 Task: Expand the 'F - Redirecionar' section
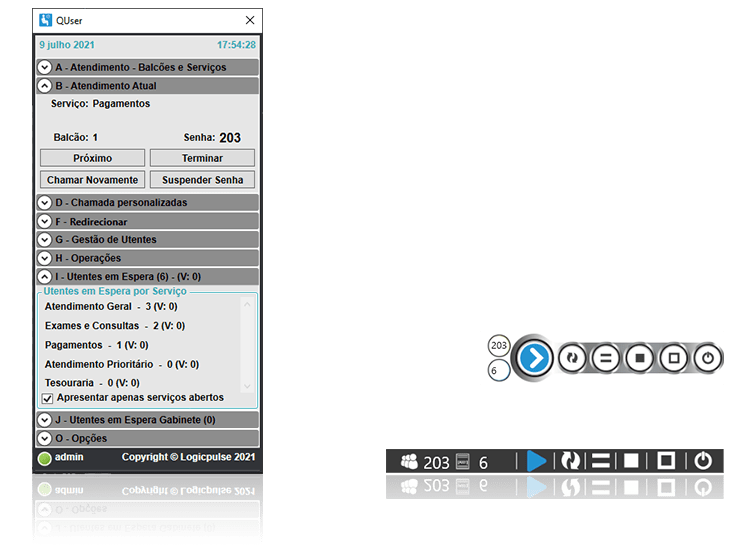click(x=45, y=221)
